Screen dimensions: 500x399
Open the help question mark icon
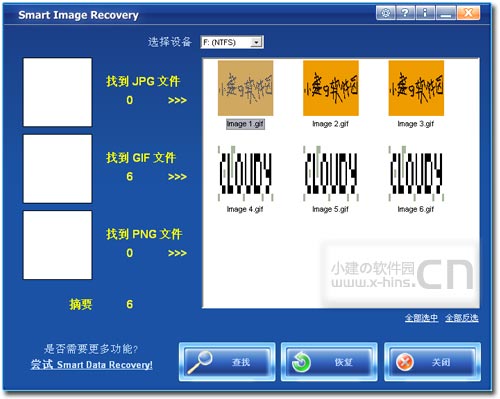(405, 13)
